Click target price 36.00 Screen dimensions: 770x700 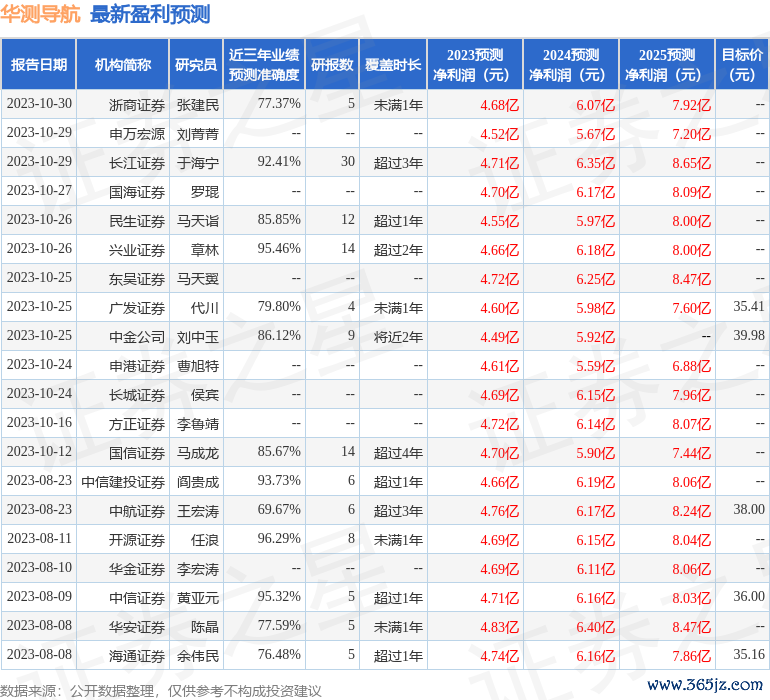(x=749, y=596)
